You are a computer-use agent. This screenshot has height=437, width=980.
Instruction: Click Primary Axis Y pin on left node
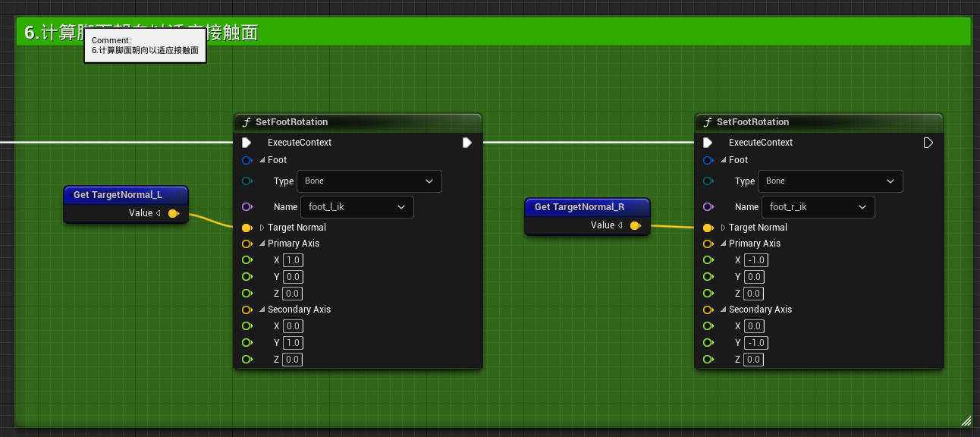tap(247, 277)
